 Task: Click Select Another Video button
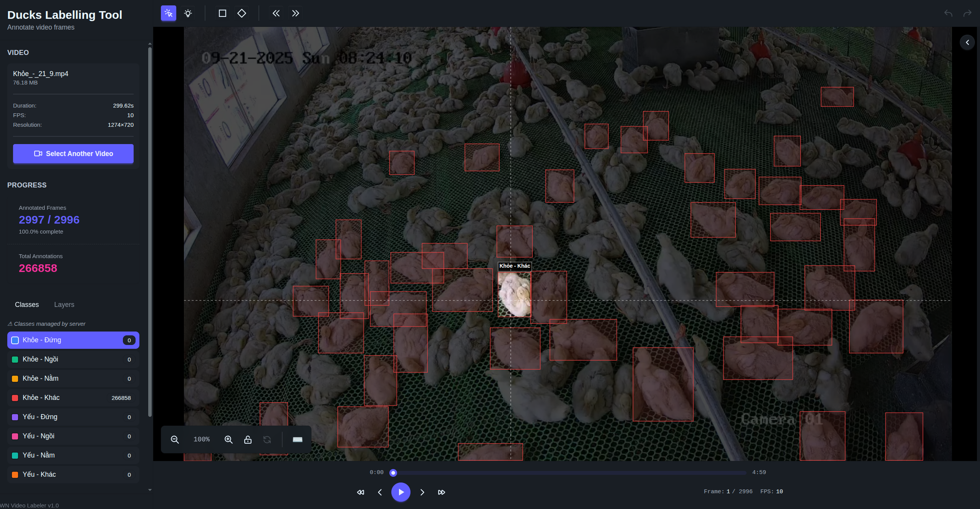(x=73, y=154)
